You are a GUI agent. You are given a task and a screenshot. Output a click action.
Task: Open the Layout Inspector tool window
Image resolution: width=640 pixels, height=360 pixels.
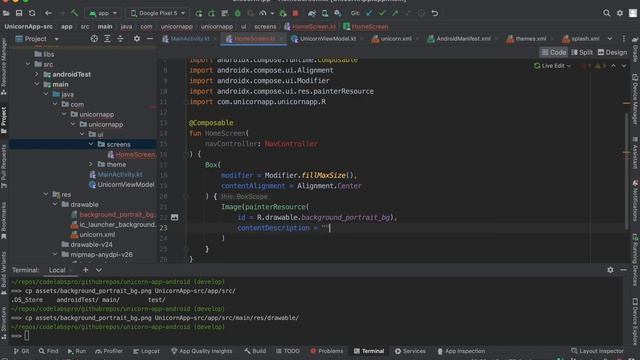[597, 351]
